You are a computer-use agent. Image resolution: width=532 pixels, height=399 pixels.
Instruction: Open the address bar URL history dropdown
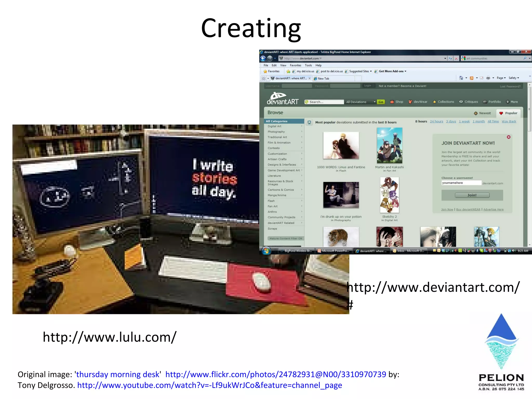(445, 58)
